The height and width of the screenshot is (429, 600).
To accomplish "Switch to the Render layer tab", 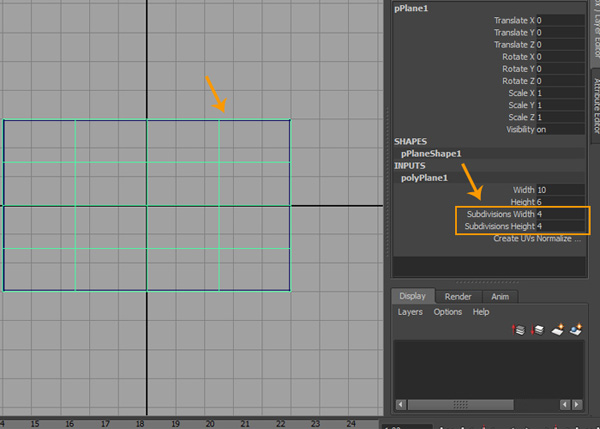I will coord(458,296).
